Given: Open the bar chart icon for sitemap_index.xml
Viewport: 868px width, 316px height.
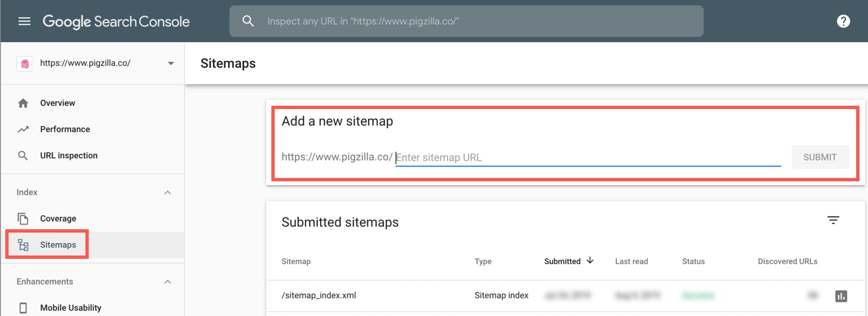Looking at the screenshot, I should (x=841, y=296).
